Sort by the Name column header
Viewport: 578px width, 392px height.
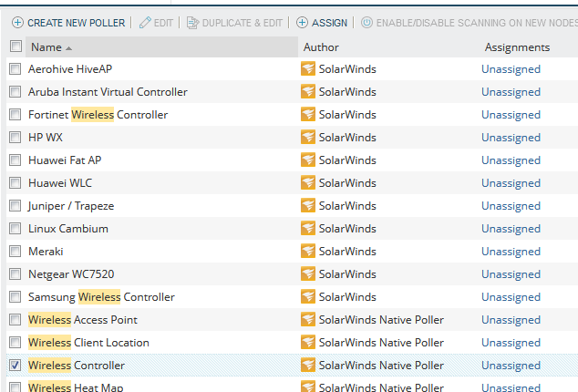[162, 46]
